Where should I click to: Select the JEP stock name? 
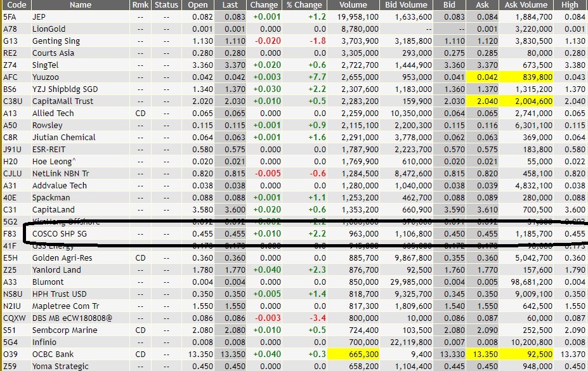pyautogui.click(x=39, y=17)
